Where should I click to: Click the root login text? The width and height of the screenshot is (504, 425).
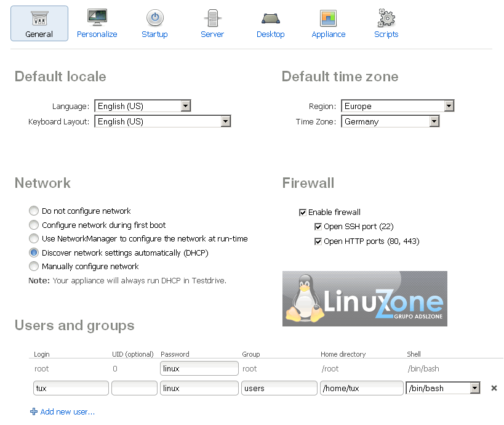(x=41, y=369)
